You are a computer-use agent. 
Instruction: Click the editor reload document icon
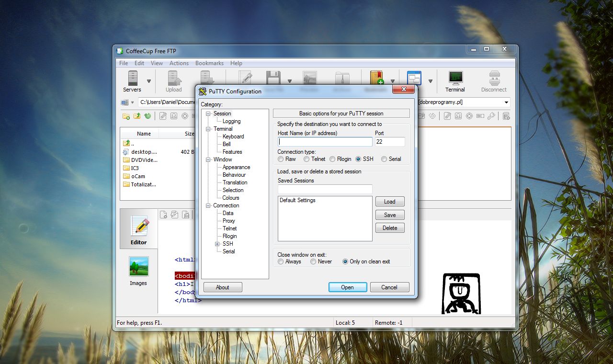point(174,215)
